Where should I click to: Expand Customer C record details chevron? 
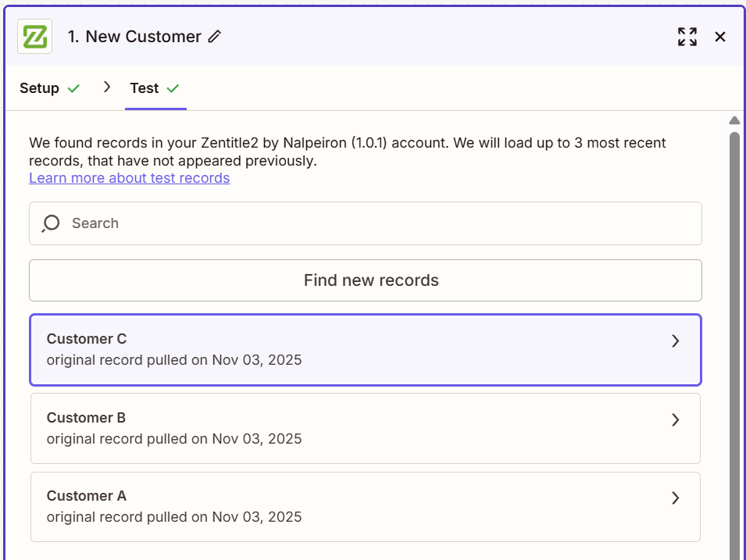(676, 341)
